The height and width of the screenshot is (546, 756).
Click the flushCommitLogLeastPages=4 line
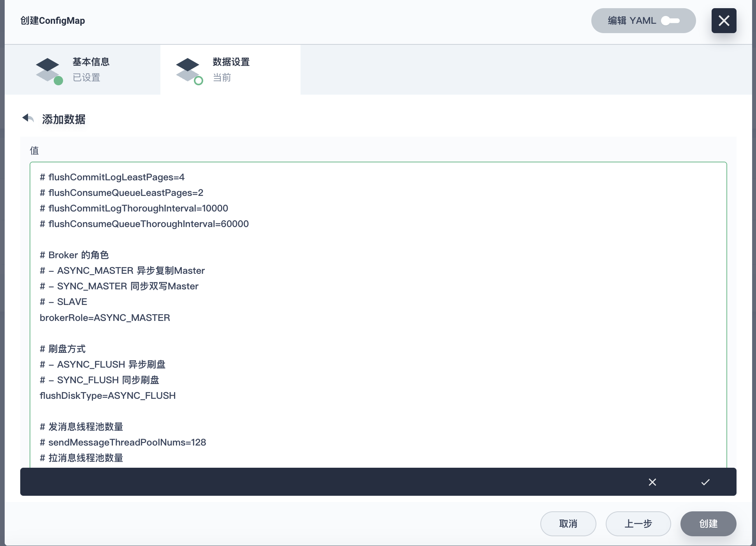(112, 177)
